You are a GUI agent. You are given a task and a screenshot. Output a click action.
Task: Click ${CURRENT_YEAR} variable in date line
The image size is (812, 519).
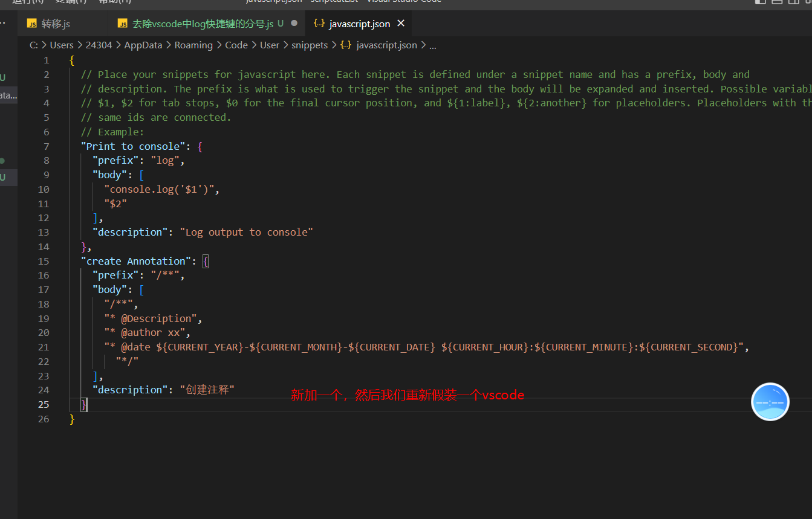(200, 347)
